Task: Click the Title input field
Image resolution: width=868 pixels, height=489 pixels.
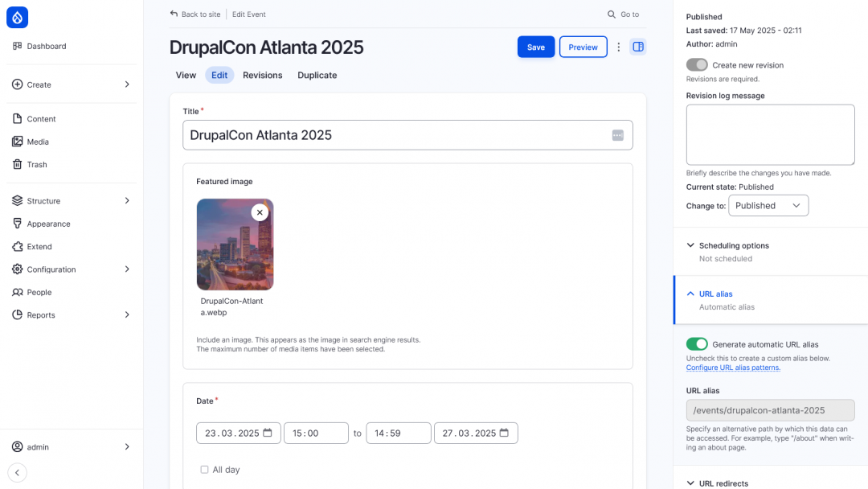Action: (407, 135)
